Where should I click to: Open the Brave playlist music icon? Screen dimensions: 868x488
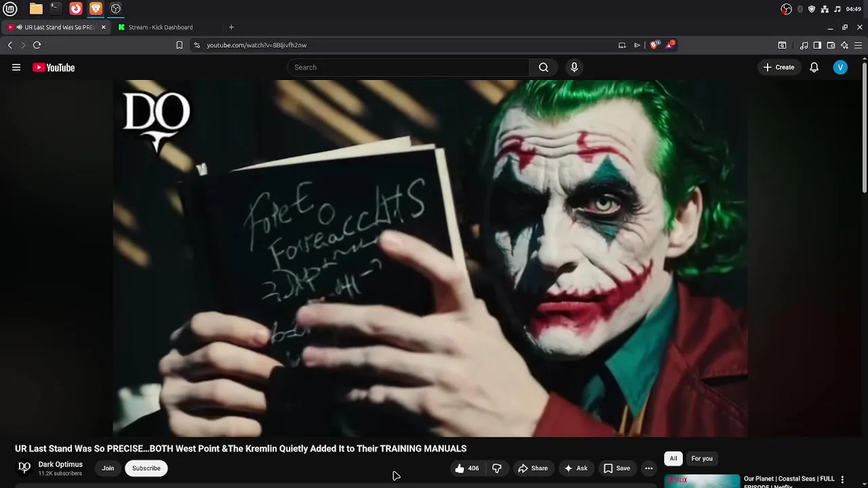(804, 45)
